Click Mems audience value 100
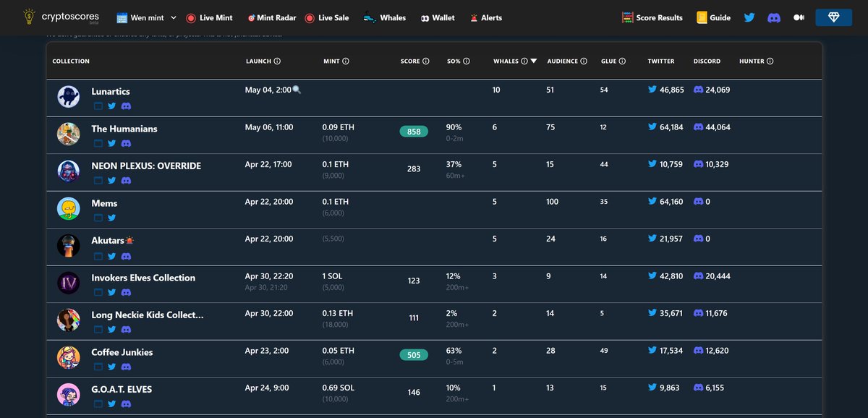This screenshot has width=868, height=418. point(553,202)
